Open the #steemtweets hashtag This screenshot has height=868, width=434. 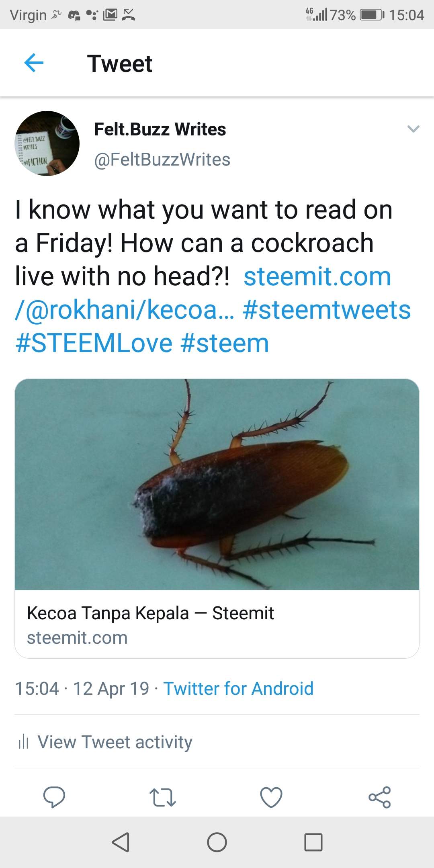[327, 310]
